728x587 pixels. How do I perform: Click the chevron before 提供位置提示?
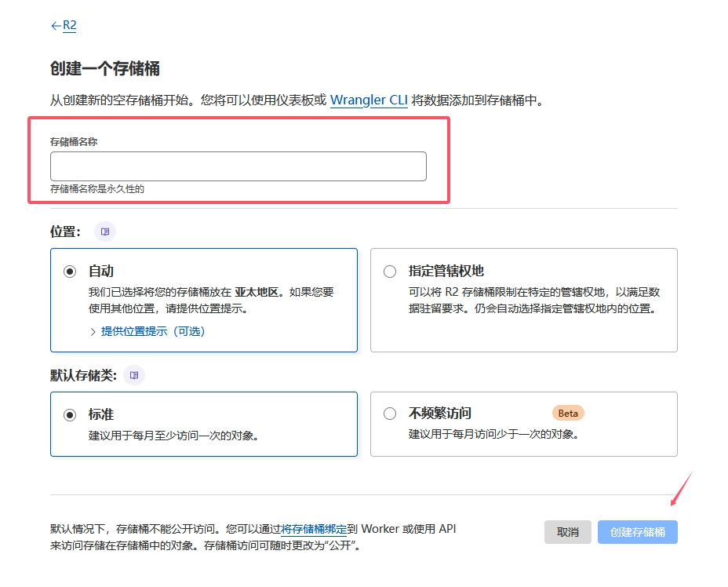93,332
